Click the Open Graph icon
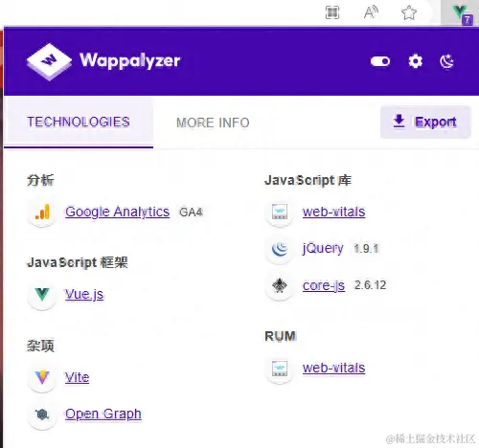Viewport: 479px width, 448px height. click(x=42, y=414)
